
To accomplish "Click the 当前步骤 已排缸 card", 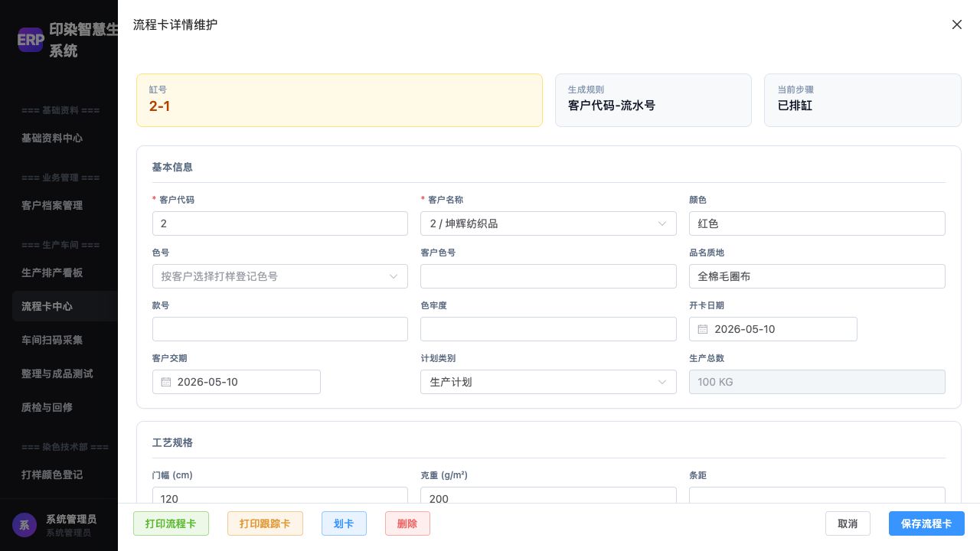I will click(x=863, y=100).
